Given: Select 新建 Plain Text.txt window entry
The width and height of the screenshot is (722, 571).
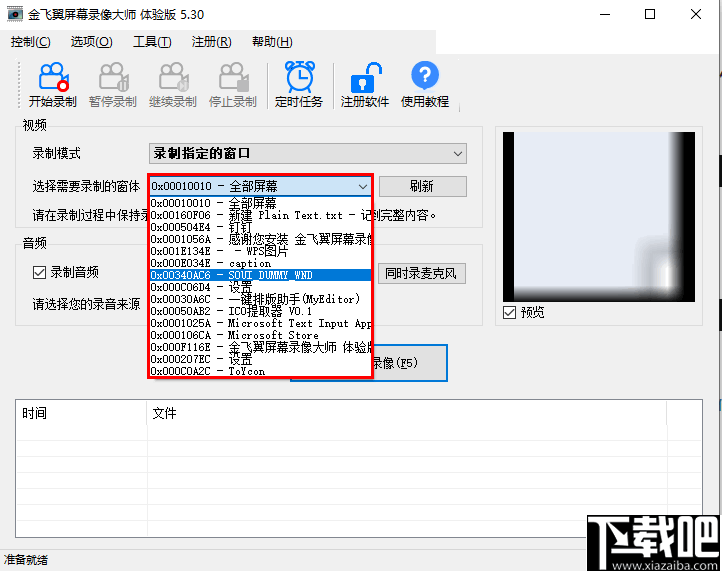Looking at the screenshot, I should click(x=261, y=215).
